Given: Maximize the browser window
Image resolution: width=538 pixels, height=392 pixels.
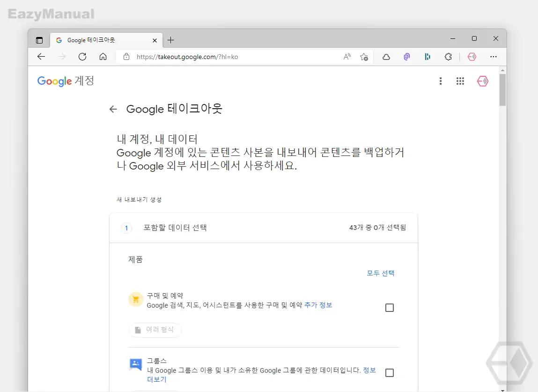Looking at the screenshot, I should click(x=474, y=38).
